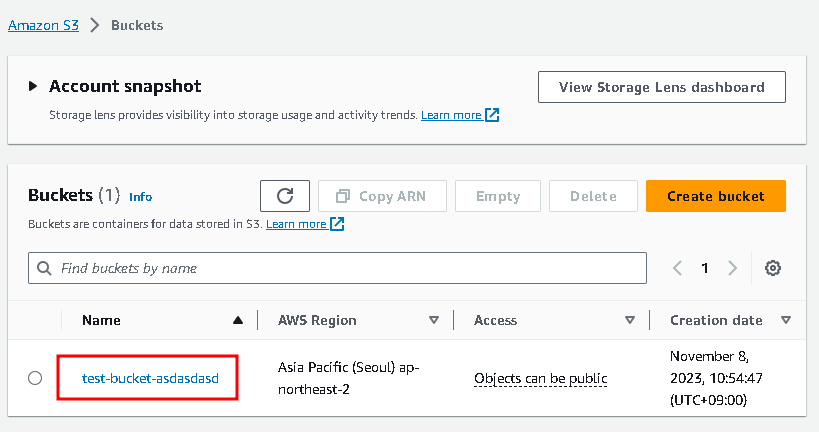Click the search magnifier icon

44,268
